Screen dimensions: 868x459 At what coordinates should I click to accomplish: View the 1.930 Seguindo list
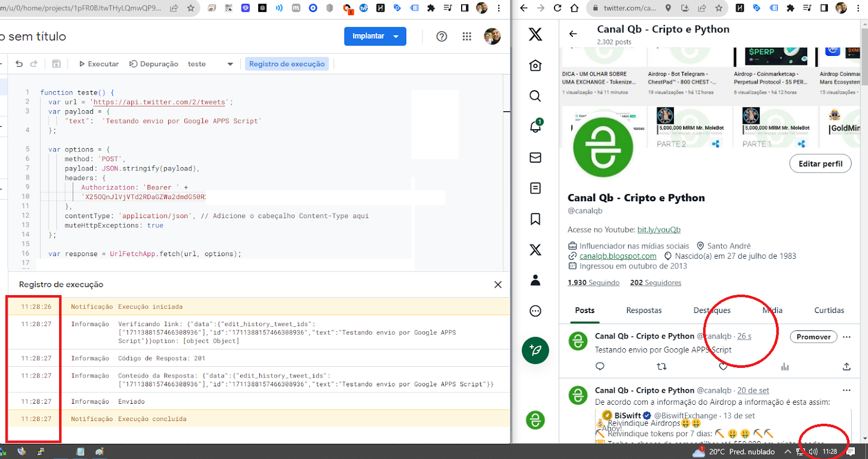coord(593,283)
